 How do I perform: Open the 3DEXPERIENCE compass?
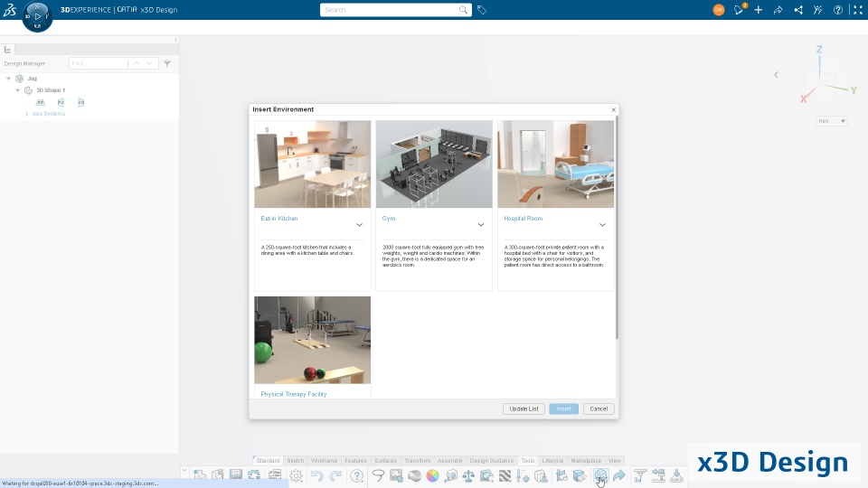coord(37,16)
